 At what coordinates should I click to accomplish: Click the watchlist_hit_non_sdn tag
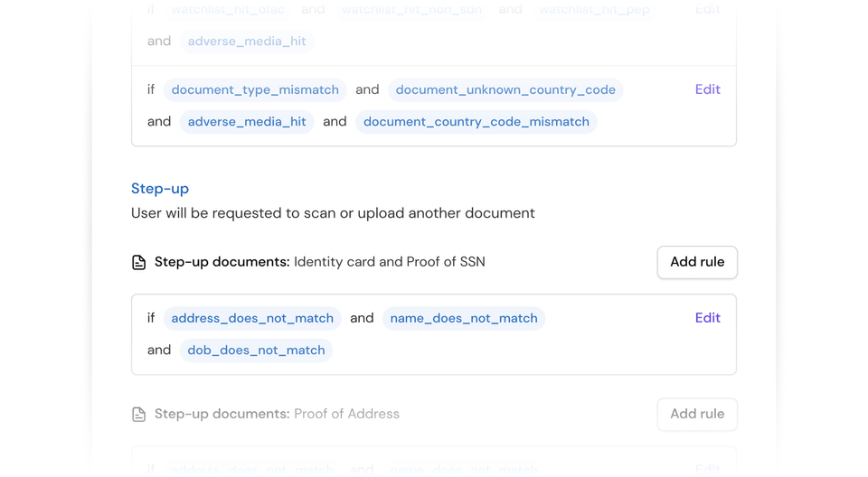pyautogui.click(x=411, y=10)
